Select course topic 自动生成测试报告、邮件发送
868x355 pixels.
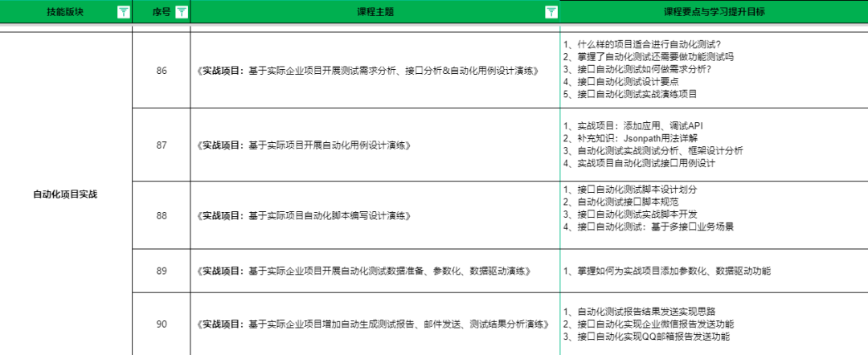coord(374,324)
